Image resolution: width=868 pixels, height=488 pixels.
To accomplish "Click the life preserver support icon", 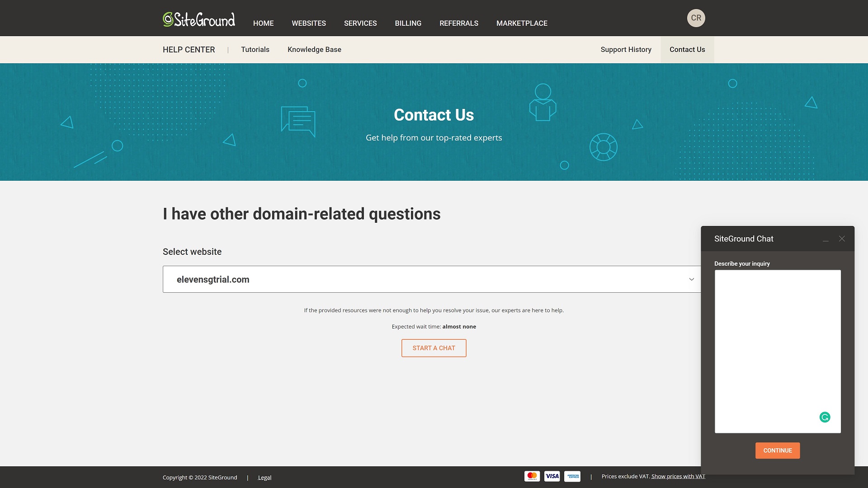I will click(x=604, y=146).
